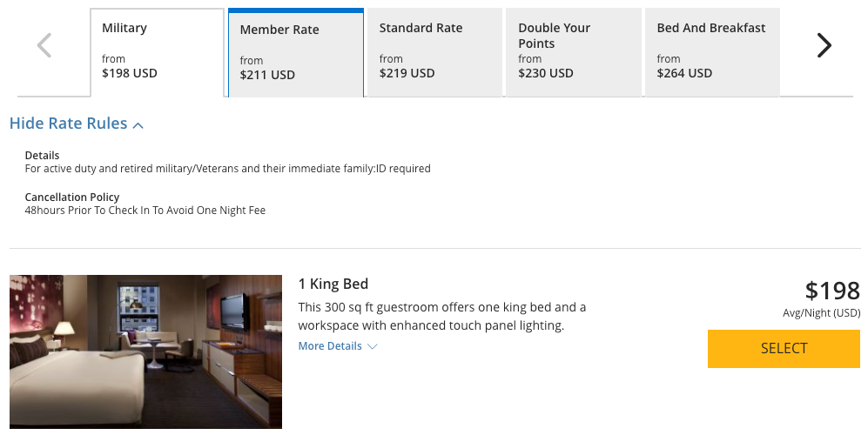Click the Cancellation Policy heading
Viewport: 868px width, 435px height.
coord(72,197)
